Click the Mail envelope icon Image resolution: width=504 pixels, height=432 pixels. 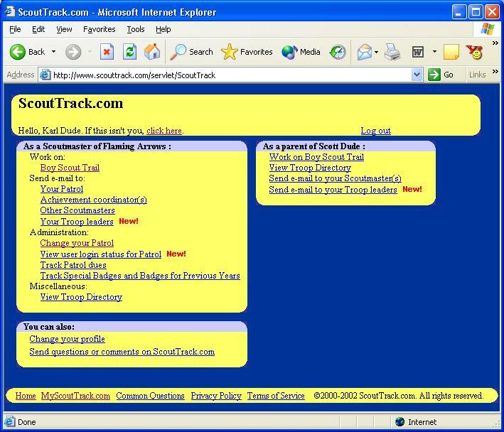365,52
